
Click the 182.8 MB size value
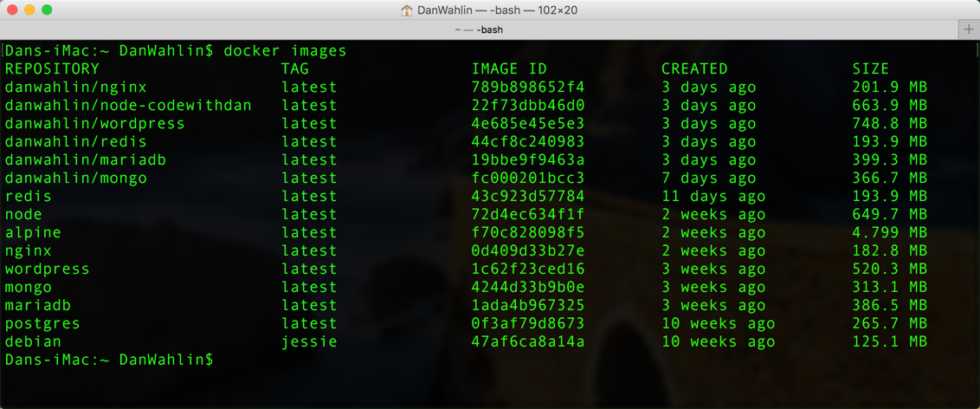[890, 250]
